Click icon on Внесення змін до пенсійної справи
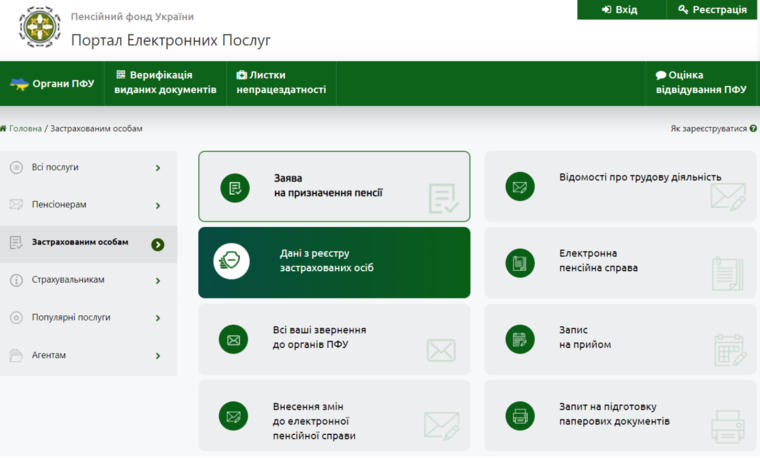This screenshot has width=760, height=458. pos(233,415)
